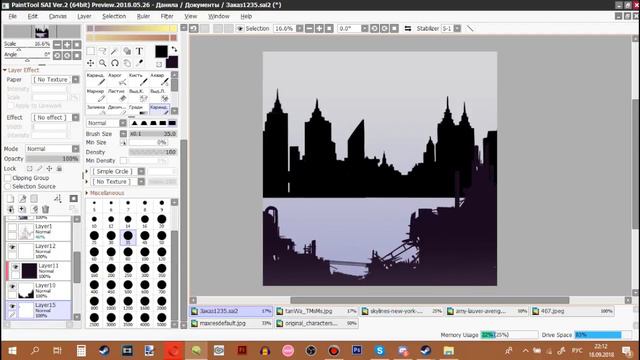Open Windows Start menu
This screenshot has height=360, width=640.
[12, 351]
